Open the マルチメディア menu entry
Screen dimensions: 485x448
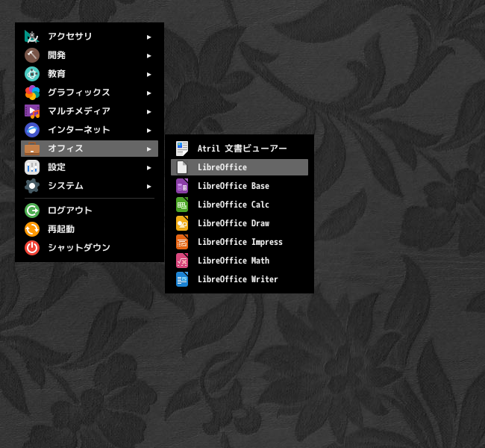(x=90, y=111)
